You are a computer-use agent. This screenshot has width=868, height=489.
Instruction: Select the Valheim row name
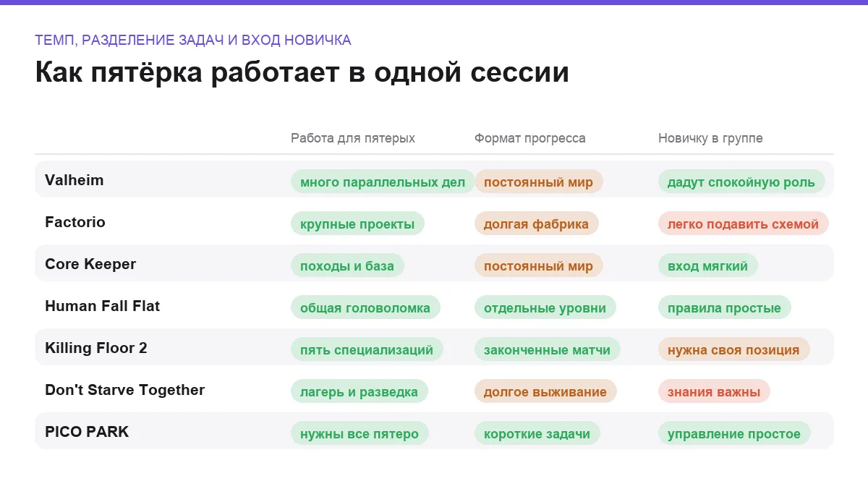coord(75,180)
